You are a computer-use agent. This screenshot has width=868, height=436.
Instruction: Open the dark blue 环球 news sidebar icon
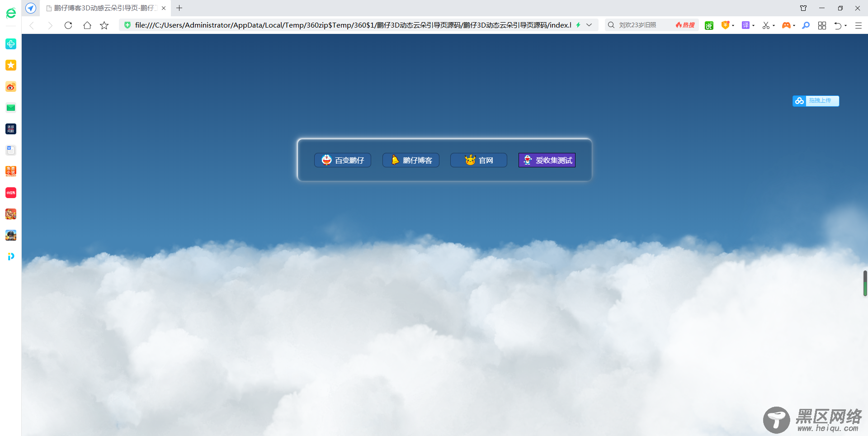pos(11,129)
